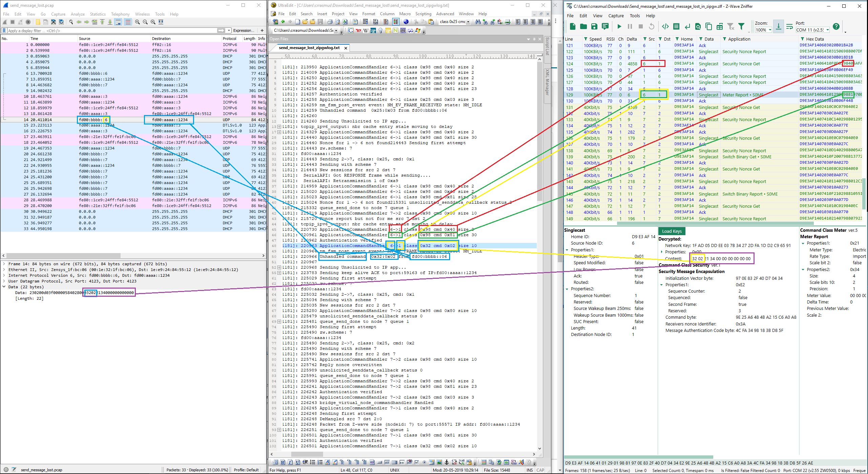Toggle the Application column filter in Zniffer
This screenshot has width=868, height=474.
[724, 39]
